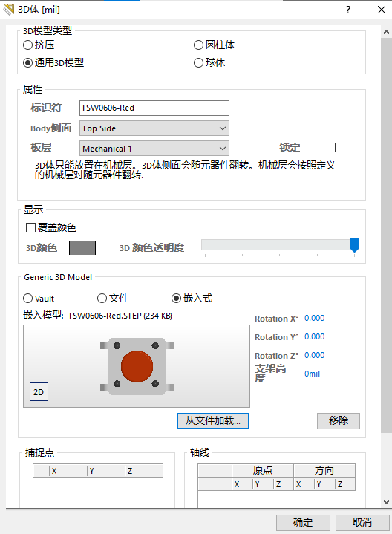
Task: Click the 3D body dialog title icon
Action: click(8, 9)
